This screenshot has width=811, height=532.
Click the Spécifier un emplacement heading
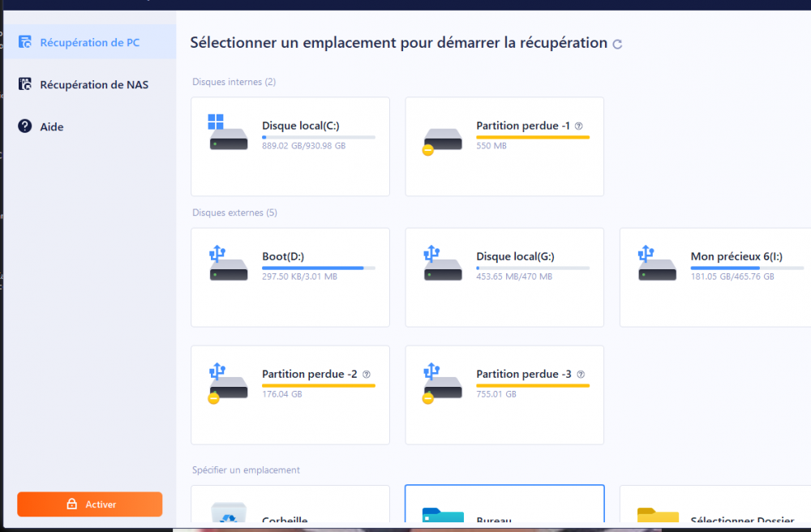point(246,470)
